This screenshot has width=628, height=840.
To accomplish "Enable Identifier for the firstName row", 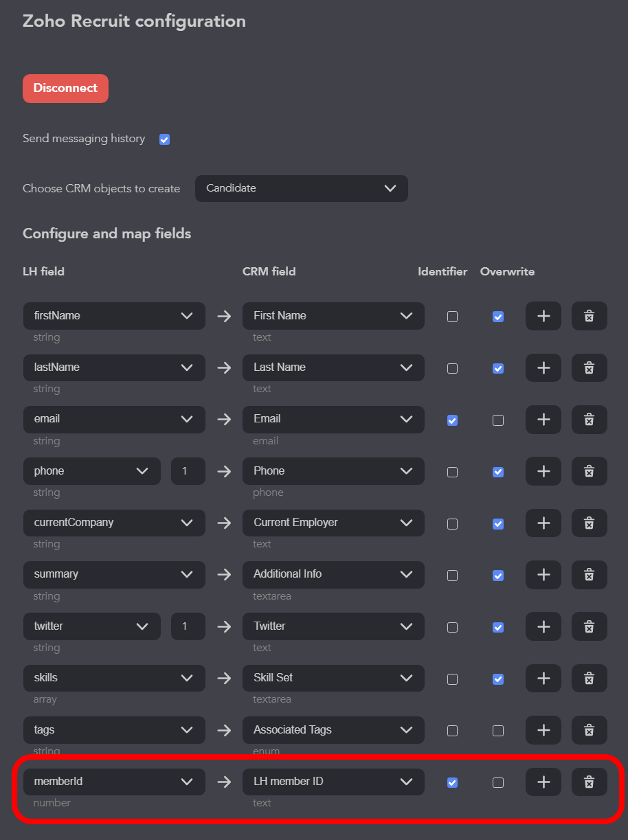I will pos(452,317).
